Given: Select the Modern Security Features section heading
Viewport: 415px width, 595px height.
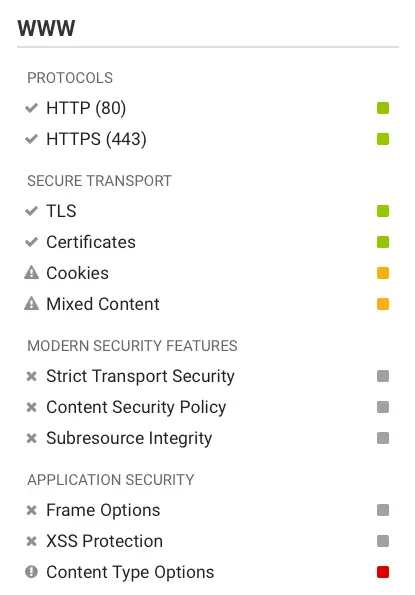Looking at the screenshot, I should coord(132,346).
